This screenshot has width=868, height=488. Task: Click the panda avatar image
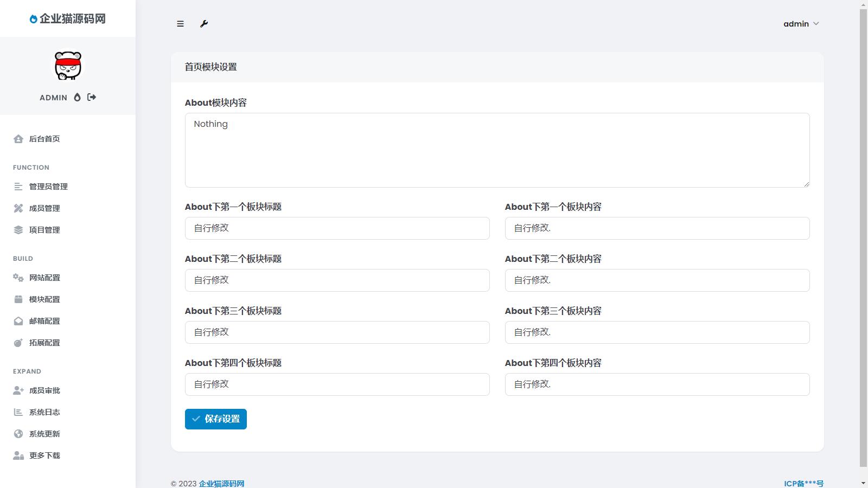68,66
